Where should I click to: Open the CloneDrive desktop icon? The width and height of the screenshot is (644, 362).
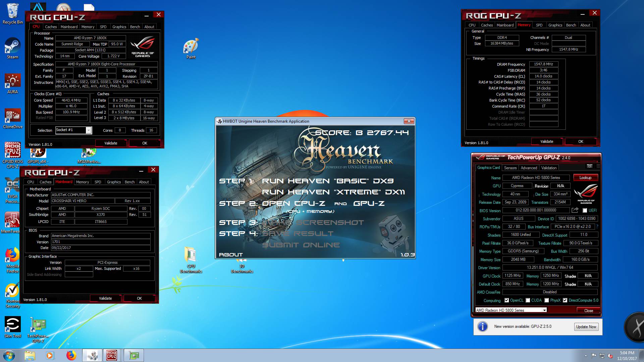(13, 118)
